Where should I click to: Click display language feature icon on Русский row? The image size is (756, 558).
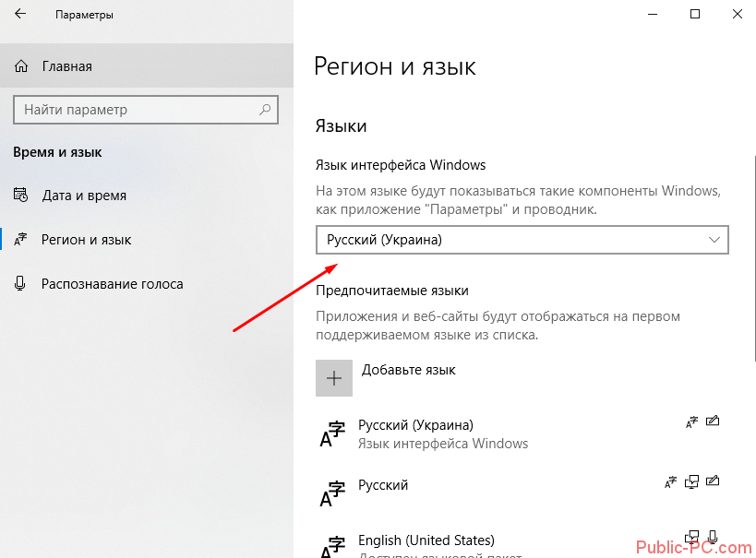click(671, 481)
